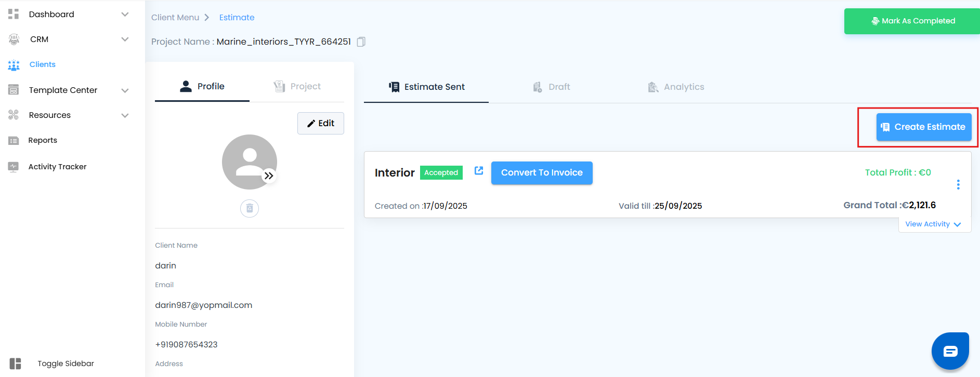Click the Toggle Sidebar icon
980x377 pixels.
coord(16,363)
